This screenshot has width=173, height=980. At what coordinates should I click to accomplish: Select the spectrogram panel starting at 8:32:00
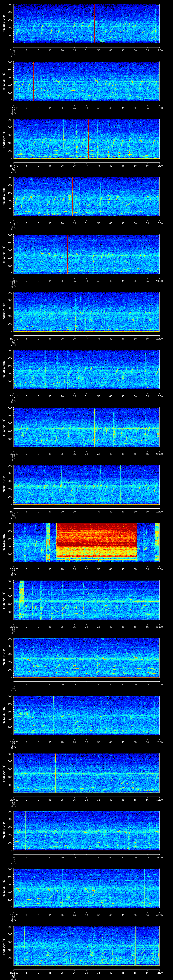pos(86,946)
